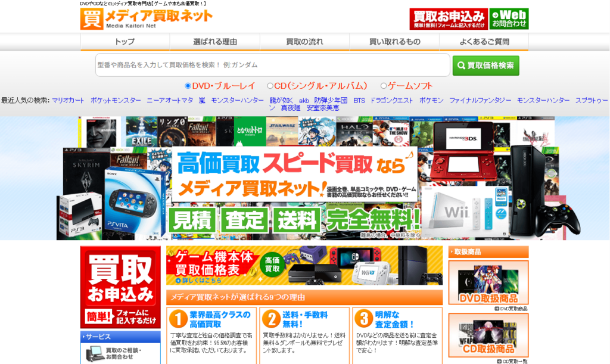Select the CD(シングル・アルバム) radio option

click(270, 86)
